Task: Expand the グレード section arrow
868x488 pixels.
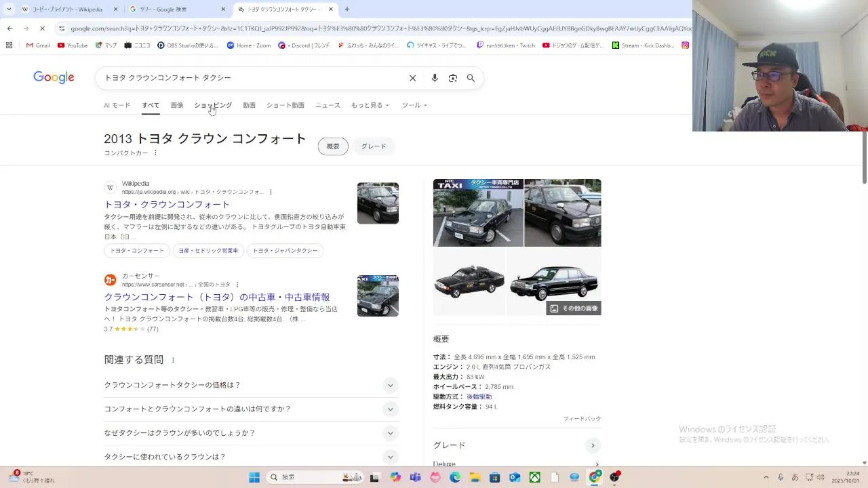Action: [593, 445]
